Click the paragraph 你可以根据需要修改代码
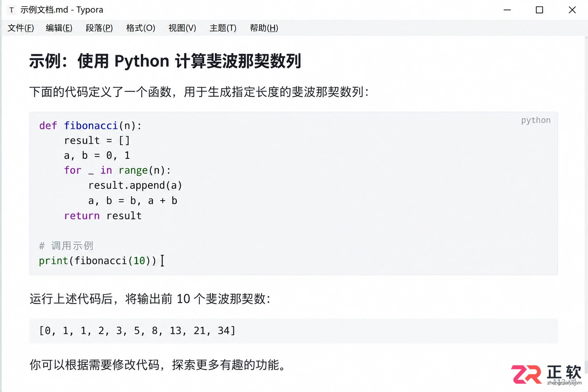588x392 pixels. (x=158, y=365)
